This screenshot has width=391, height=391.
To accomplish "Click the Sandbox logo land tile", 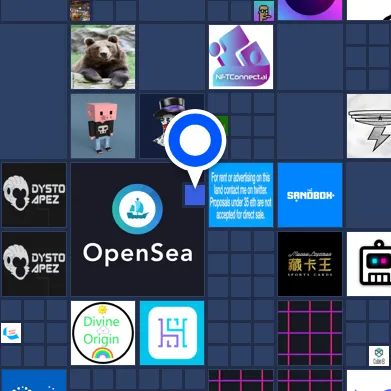I will coord(310,195).
